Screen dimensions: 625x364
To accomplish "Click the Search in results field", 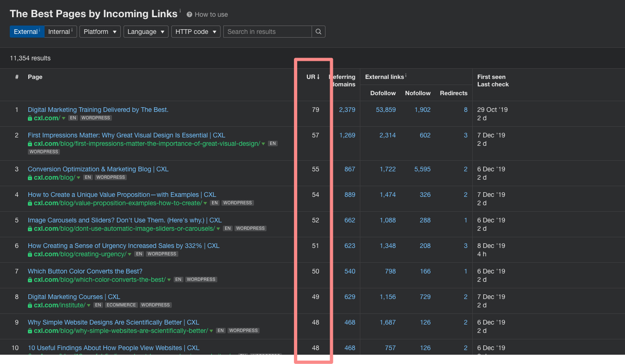I will pyautogui.click(x=267, y=32).
